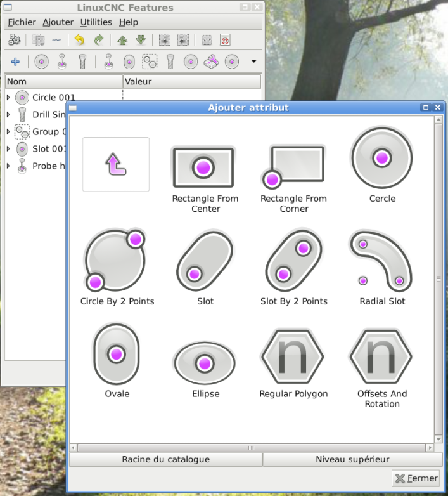Open the Fichier menu
This screenshot has width=448, height=496.
coord(22,22)
